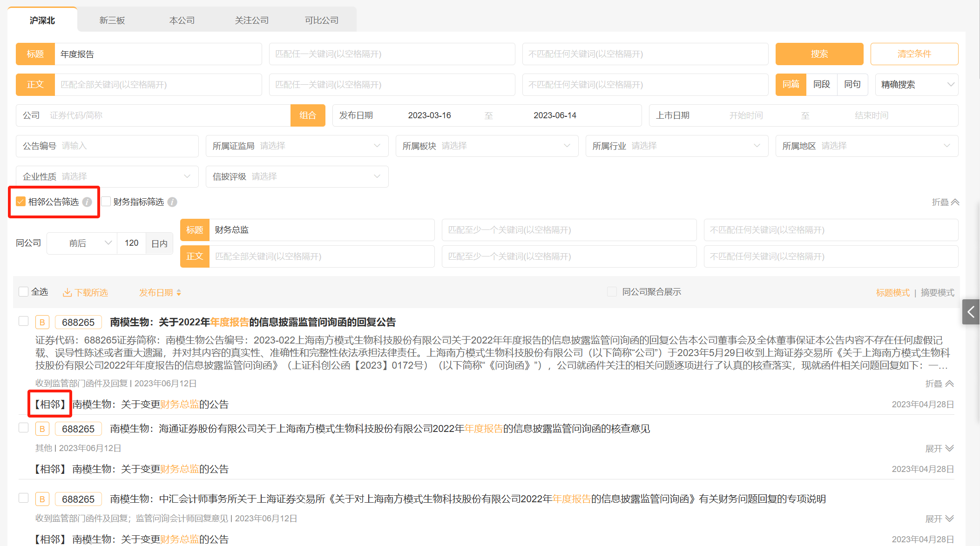Click the sort arrows beside 发布日期

[179, 292]
